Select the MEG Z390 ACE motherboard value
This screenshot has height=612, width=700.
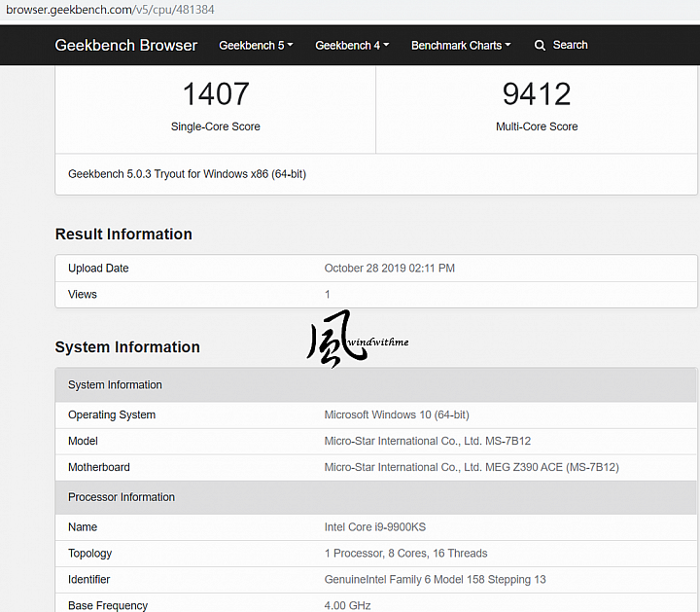coord(472,467)
